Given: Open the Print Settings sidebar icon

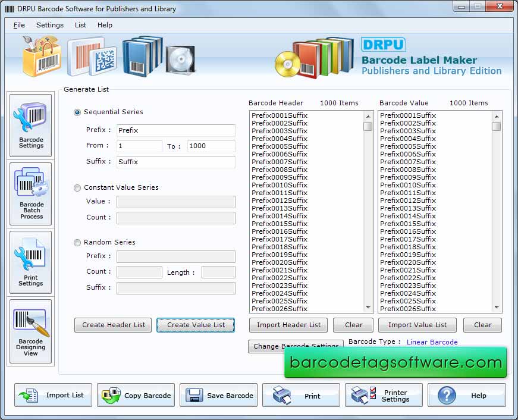Looking at the screenshot, I should point(31,262).
